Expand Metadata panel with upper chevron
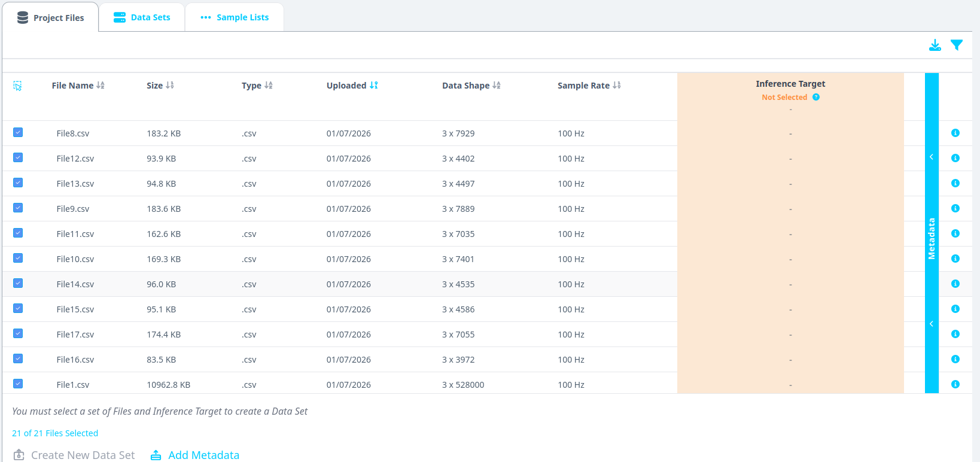The width and height of the screenshot is (980, 462). 931,157
